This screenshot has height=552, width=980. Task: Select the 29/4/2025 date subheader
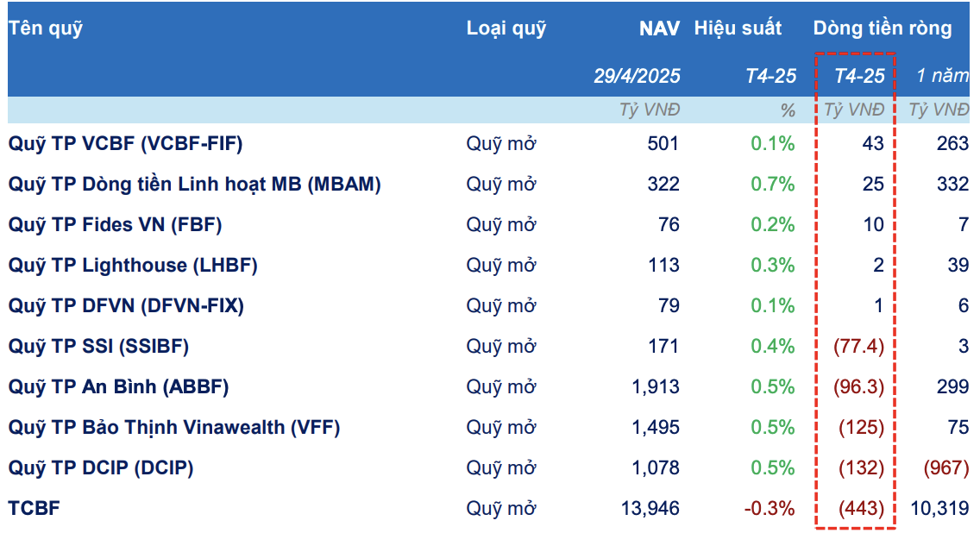tap(637, 76)
